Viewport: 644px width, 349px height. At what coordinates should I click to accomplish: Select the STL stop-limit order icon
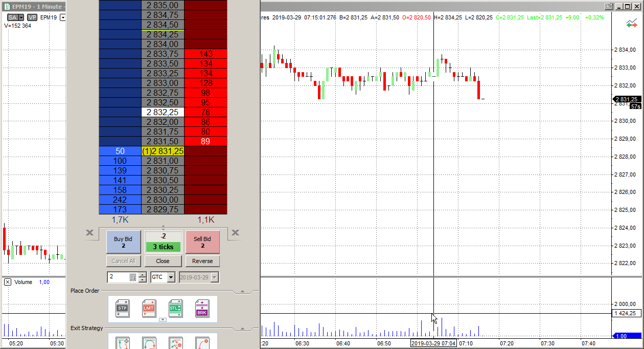point(176,309)
